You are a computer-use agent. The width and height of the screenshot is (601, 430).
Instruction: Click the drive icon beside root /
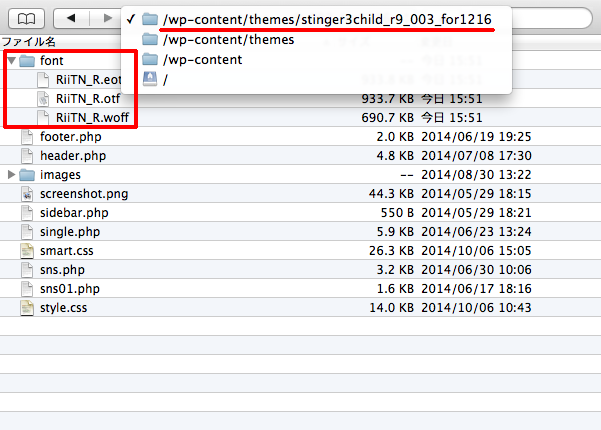(150, 79)
